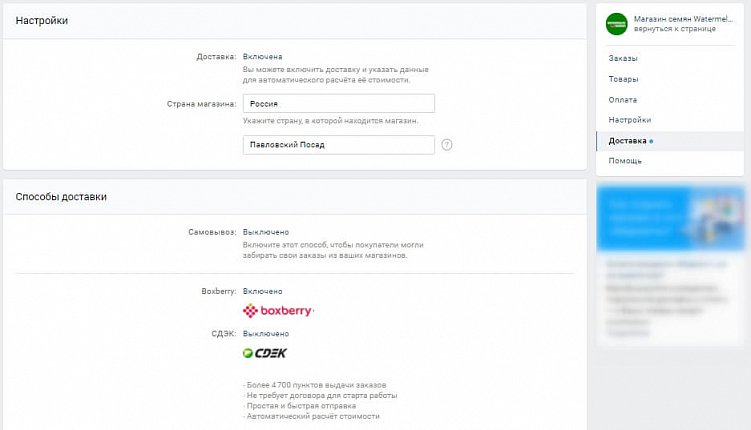This screenshot has width=751, height=430.
Task: Toggle the Доставка 'Включена' status
Action: click(263, 57)
